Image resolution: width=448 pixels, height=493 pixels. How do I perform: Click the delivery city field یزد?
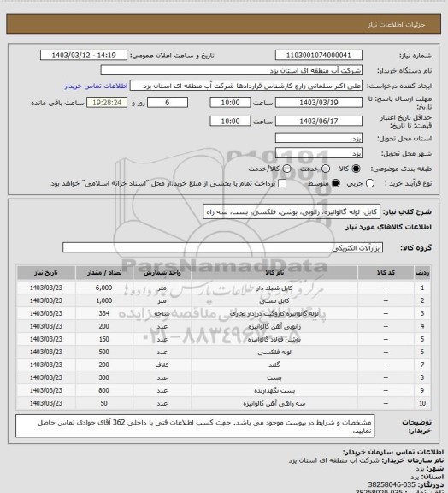pyautogui.click(x=319, y=153)
